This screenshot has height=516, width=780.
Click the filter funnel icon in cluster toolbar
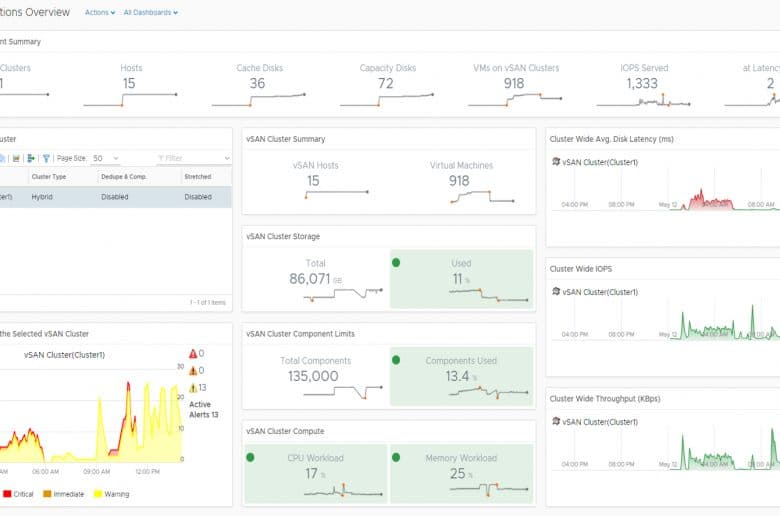[x=46, y=158]
